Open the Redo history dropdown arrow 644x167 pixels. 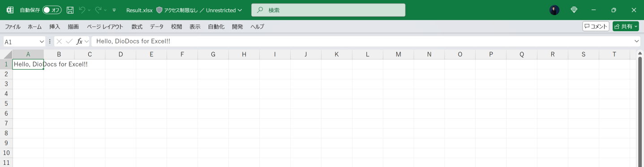pos(105,10)
